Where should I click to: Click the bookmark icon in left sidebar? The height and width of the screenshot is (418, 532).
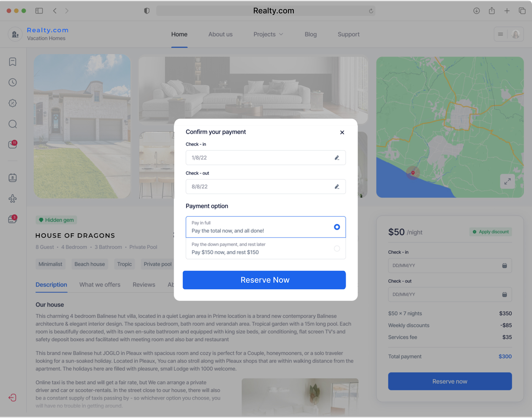[x=12, y=62]
